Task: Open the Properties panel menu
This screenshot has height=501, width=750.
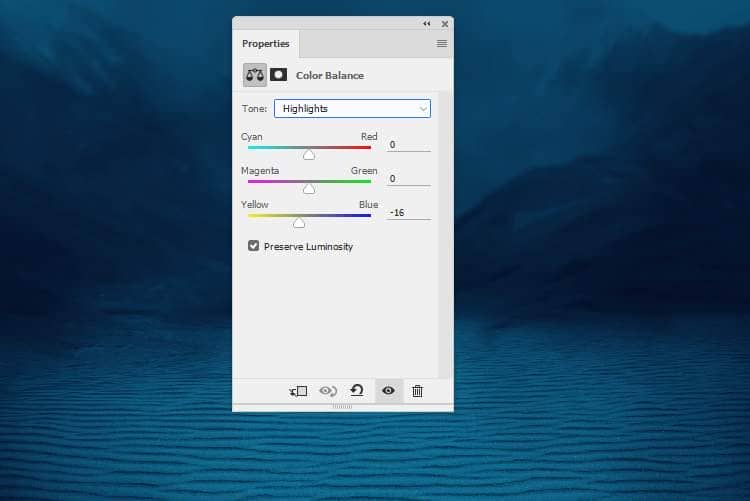Action: 442,44
